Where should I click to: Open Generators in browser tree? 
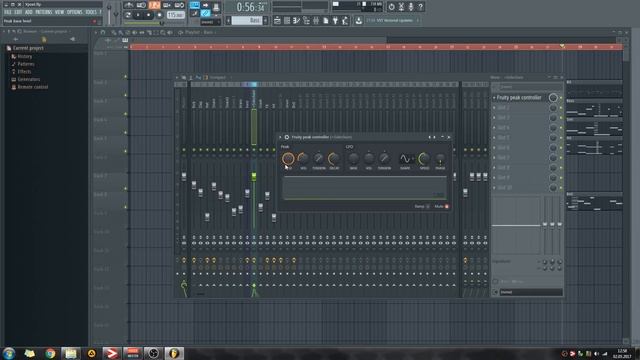tap(29, 79)
